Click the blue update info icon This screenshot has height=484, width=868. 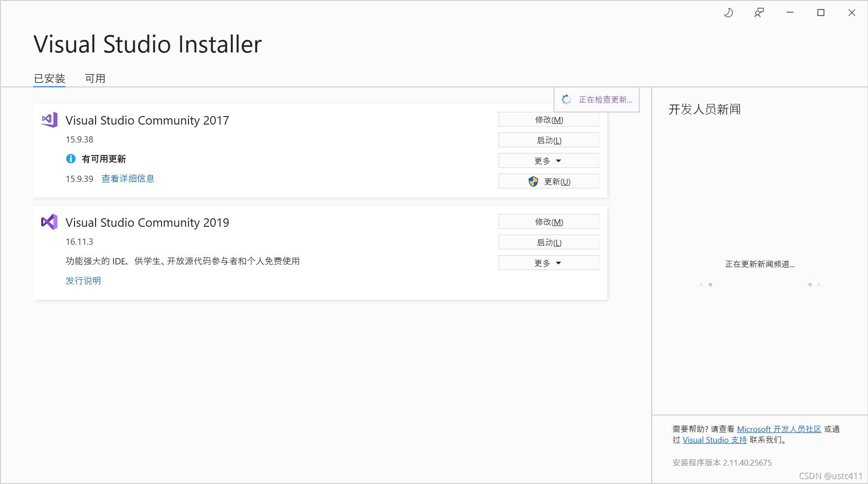coord(71,159)
